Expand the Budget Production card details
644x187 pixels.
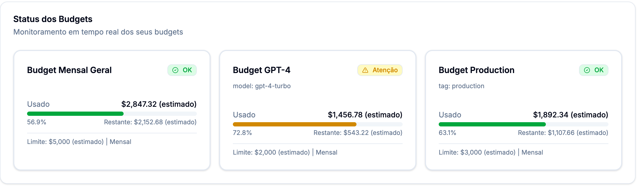524,109
